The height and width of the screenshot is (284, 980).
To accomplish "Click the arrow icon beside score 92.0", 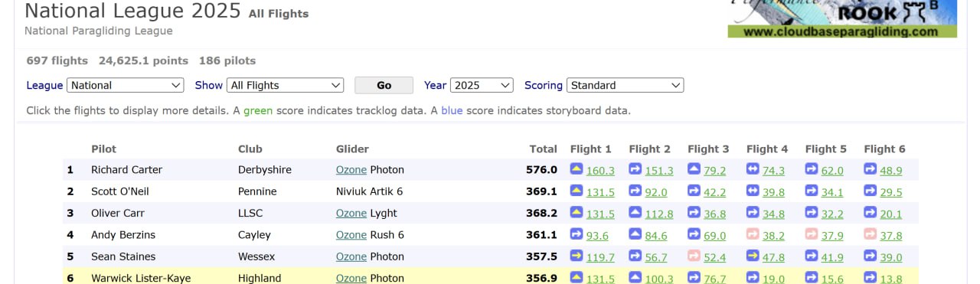I will (635, 191).
